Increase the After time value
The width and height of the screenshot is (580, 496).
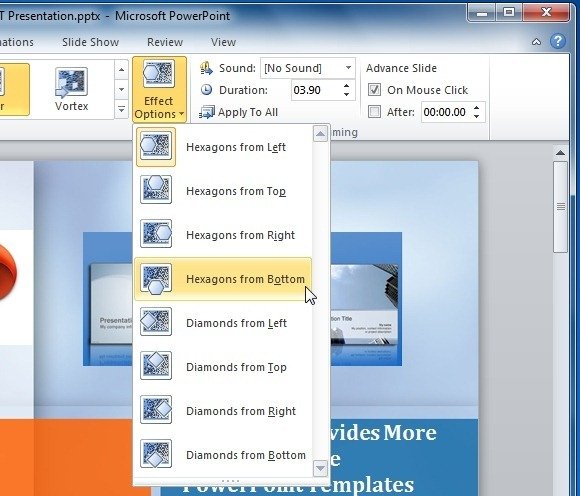point(476,108)
